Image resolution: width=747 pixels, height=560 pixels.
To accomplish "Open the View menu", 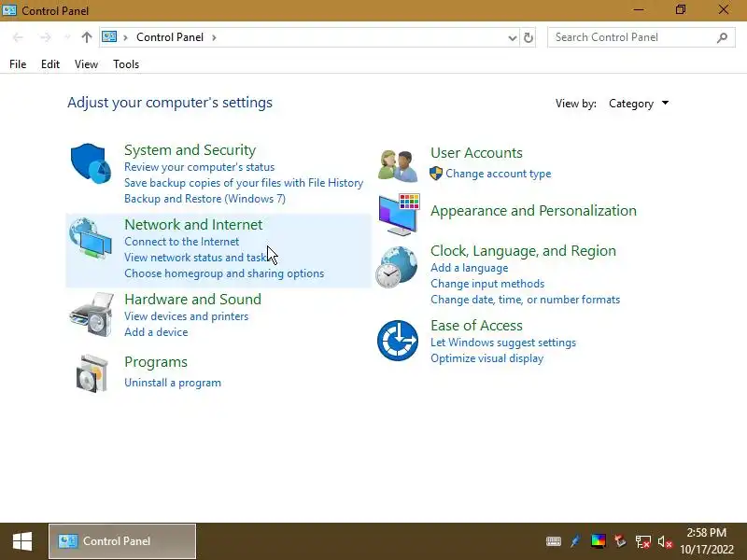I will (86, 64).
